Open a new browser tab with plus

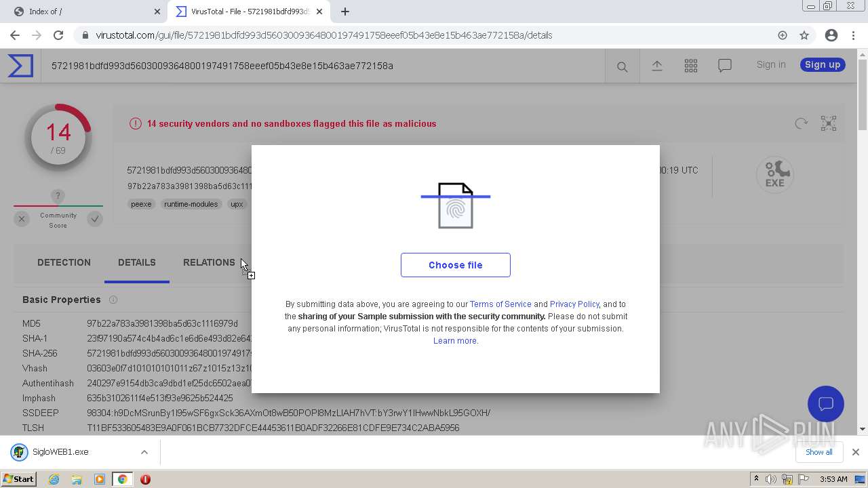point(345,12)
